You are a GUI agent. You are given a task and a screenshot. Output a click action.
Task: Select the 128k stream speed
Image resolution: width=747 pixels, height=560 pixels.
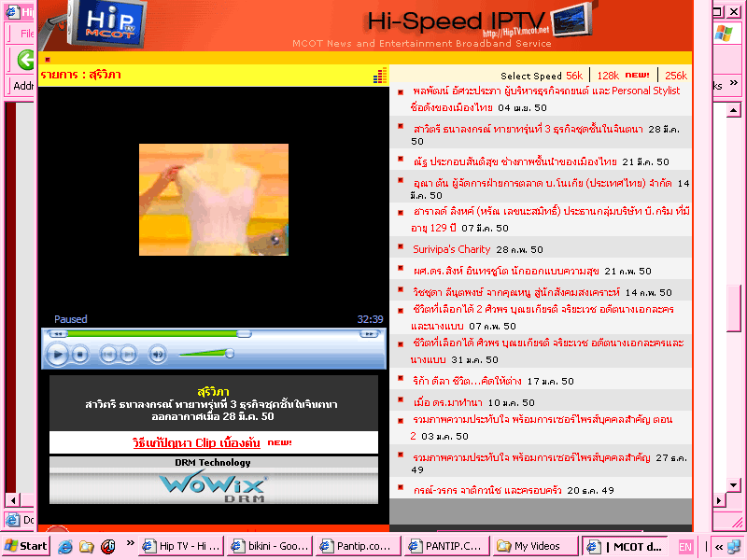pyautogui.click(x=608, y=76)
